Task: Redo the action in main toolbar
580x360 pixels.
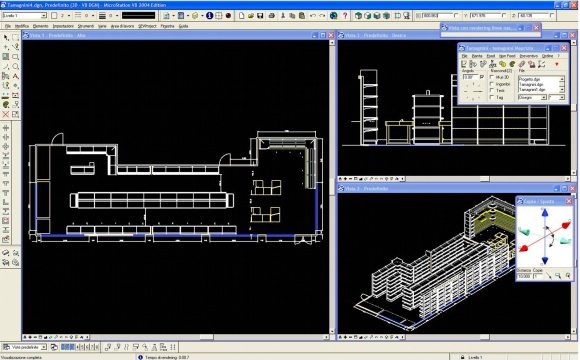Action: (322, 16)
